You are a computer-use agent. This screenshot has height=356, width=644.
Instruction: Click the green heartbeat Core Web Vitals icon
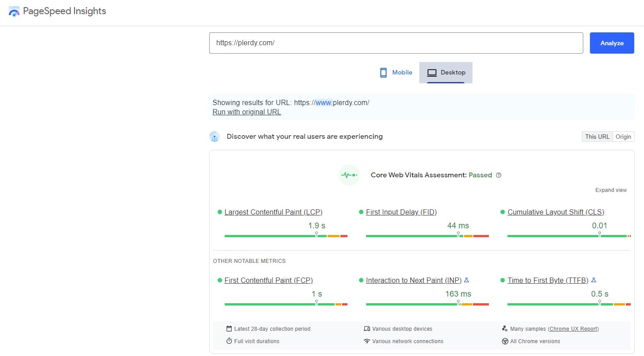pyautogui.click(x=349, y=175)
